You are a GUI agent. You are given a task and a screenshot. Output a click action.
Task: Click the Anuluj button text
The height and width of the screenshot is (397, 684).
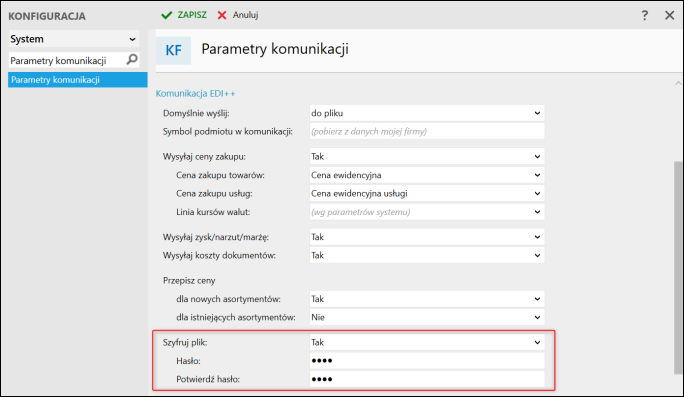click(x=245, y=15)
